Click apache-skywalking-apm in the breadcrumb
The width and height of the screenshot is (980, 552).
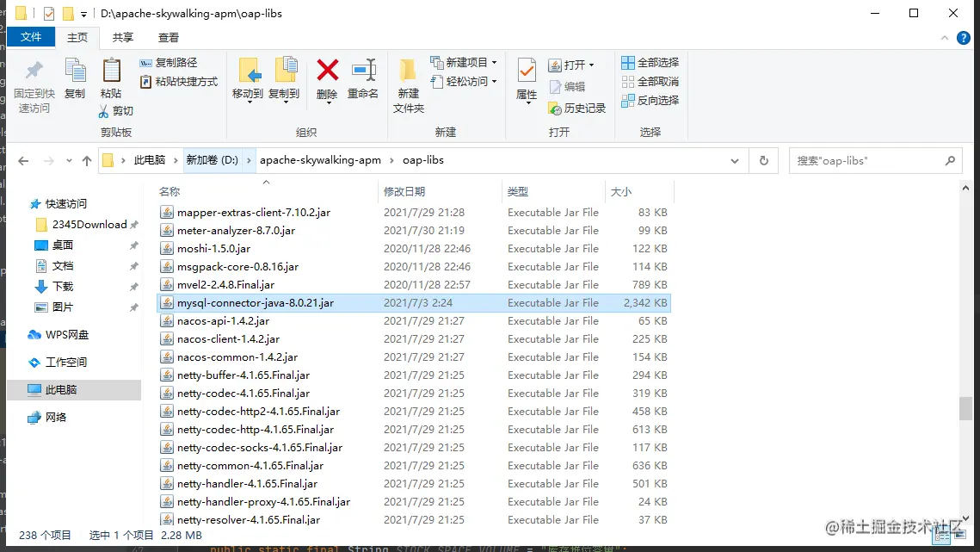(x=320, y=160)
